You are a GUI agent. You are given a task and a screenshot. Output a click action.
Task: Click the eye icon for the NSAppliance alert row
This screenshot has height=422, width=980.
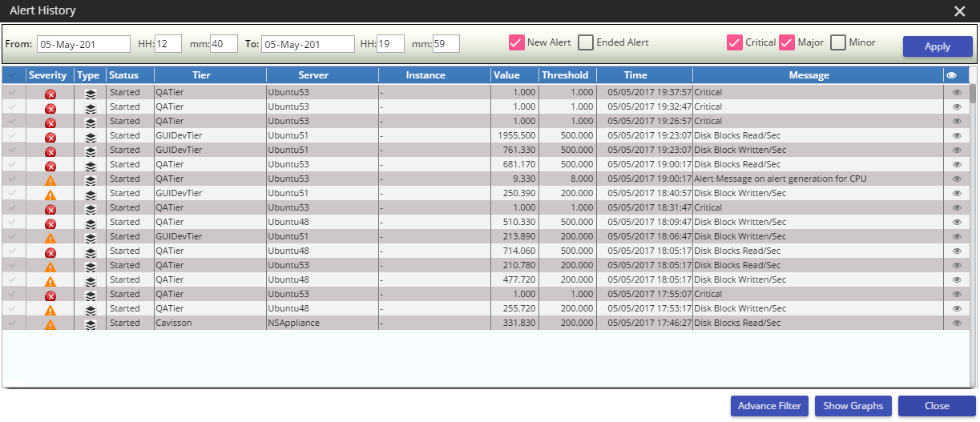click(x=956, y=324)
